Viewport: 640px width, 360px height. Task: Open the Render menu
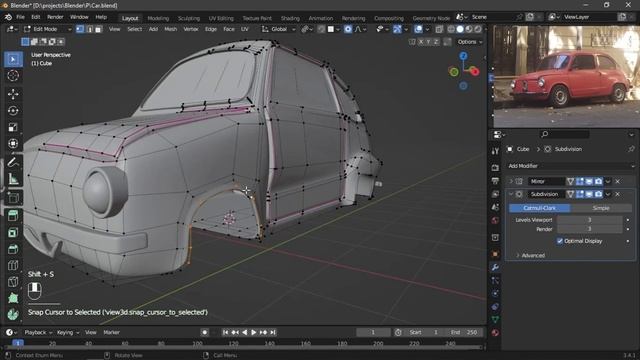click(x=55, y=17)
